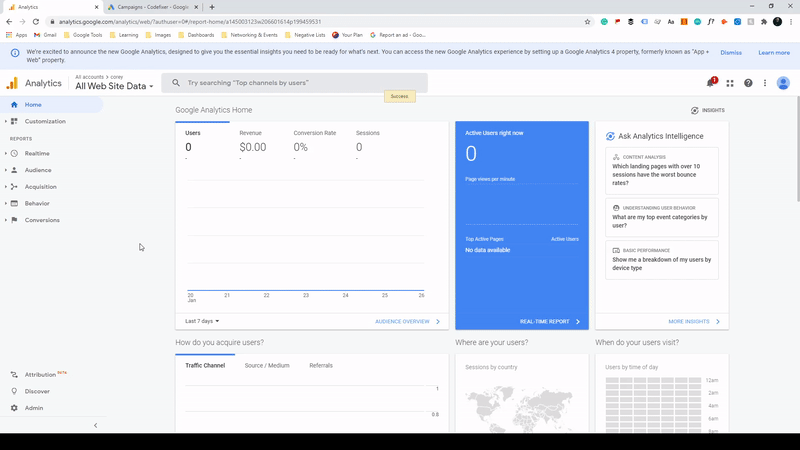Image resolution: width=800 pixels, height=450 pixels.
Task: Switch to the Source / Medium tab
Action: [x=267, y=365]
